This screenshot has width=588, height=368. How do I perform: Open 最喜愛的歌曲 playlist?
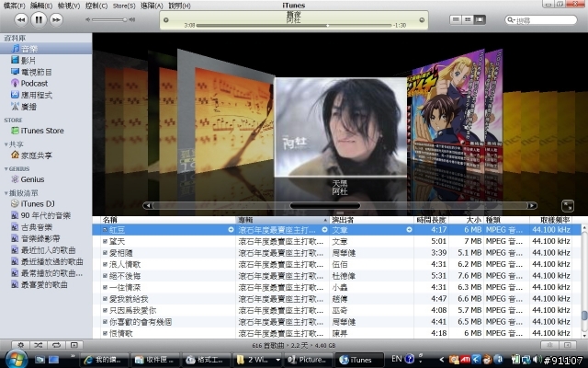coord(46,284)
